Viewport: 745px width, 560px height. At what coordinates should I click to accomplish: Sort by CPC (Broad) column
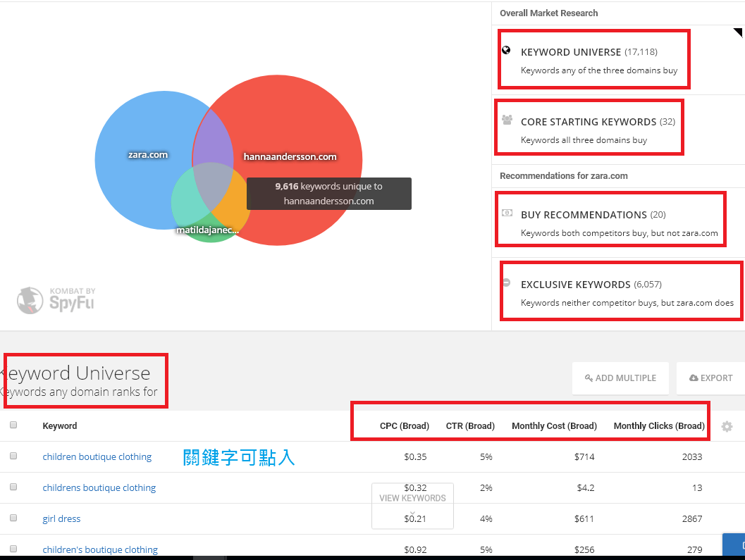coord(405,426)
